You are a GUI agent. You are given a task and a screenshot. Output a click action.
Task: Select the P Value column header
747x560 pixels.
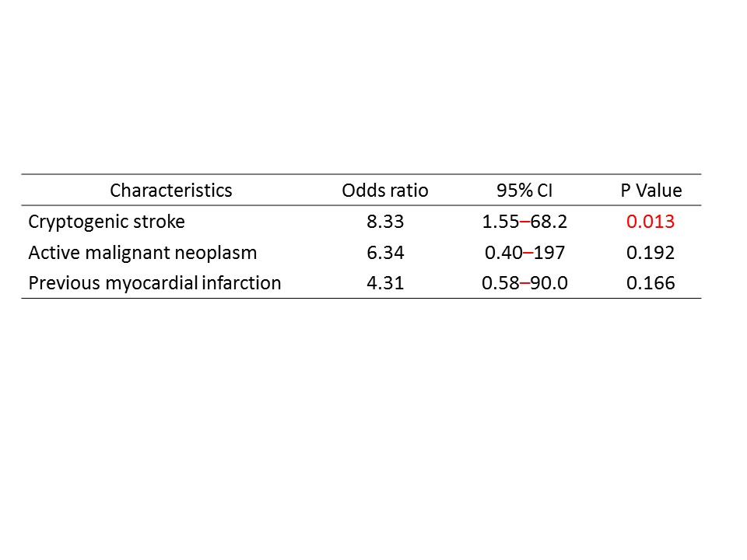point(651,191)
